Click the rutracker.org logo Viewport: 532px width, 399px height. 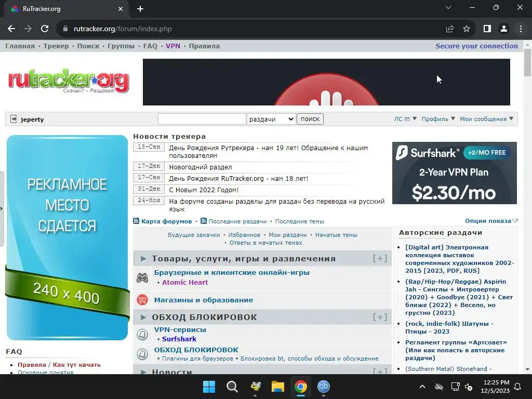click(69, 81)
